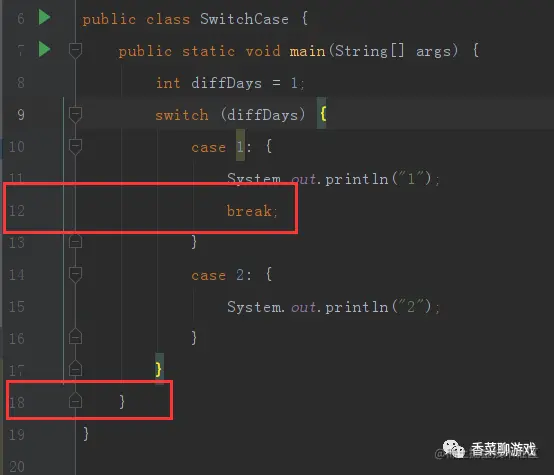Screen dimensions: 554x475
Task: Run the main method from the gutter arrow
Action: [45, 49]
